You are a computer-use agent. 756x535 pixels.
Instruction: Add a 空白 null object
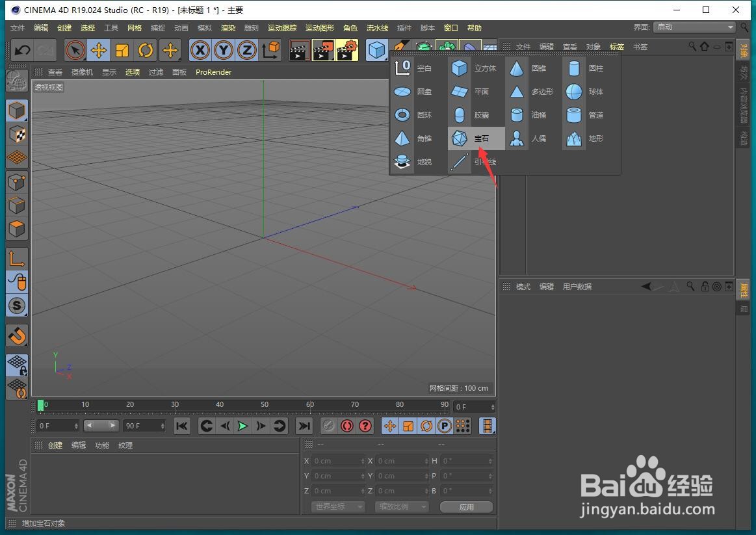pos(418,68)
